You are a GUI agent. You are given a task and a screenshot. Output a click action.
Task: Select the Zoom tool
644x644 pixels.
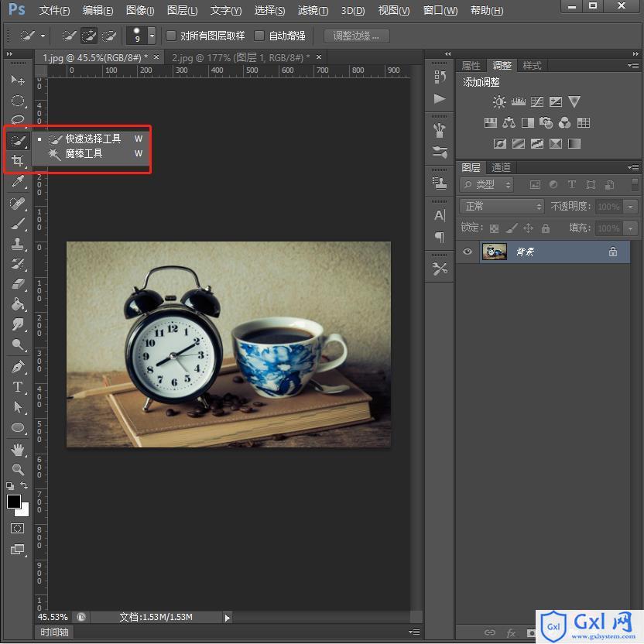coord(18,469)
